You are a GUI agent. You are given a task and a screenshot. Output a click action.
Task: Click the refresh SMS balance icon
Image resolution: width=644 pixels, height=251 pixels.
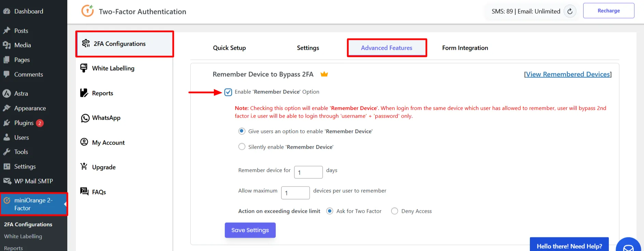[x=570, y=11]
